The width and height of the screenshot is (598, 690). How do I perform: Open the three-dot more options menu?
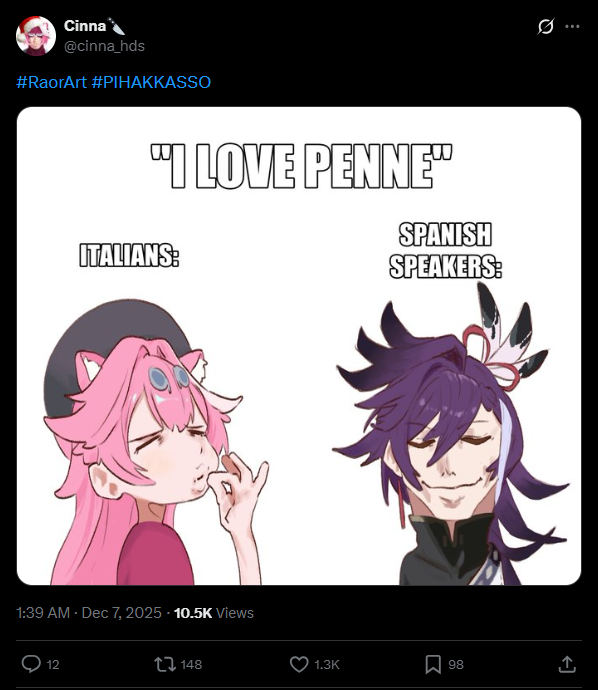tap(572, 27)
